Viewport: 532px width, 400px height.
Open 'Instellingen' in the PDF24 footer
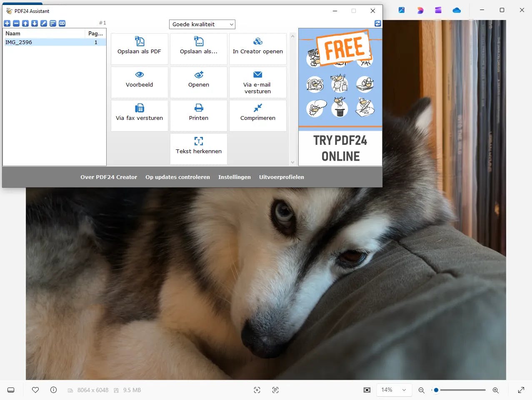pos(235,177)
